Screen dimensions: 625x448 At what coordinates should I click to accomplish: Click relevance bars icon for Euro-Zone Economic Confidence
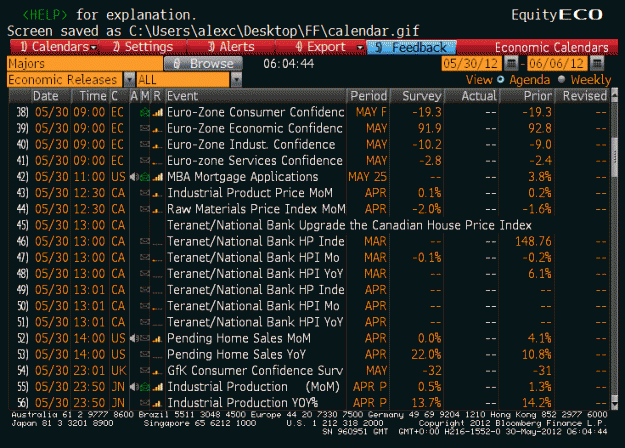[x=157, y=129]
